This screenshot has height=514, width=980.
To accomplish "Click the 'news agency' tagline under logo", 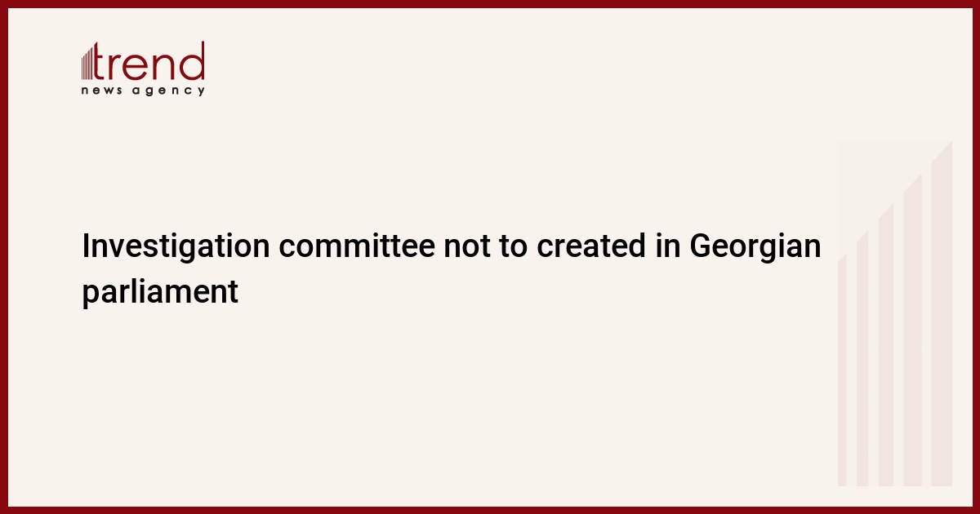I will point(143,91).
